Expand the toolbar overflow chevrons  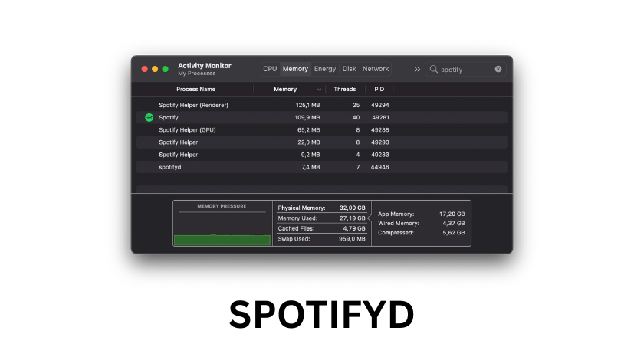coord(417,69)
